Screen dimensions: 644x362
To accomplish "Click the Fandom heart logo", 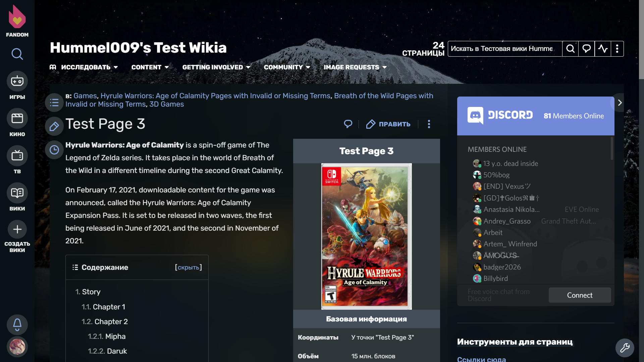I will (x=17, y=17).
